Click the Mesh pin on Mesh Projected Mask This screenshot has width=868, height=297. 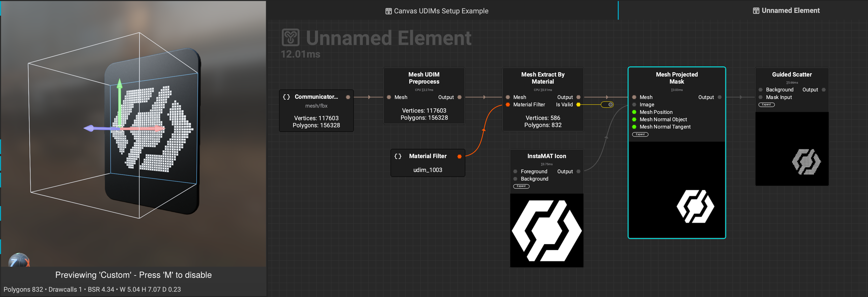634,97
